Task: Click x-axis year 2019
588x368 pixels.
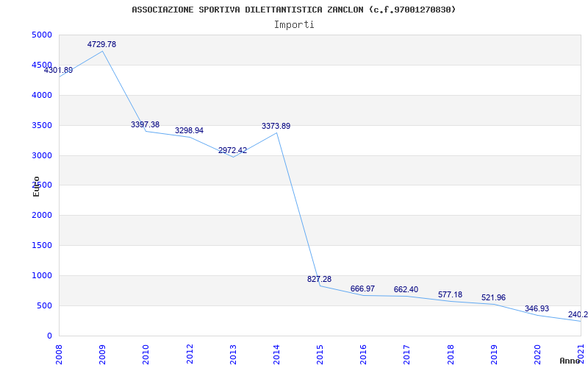Action: coord(494,355)
